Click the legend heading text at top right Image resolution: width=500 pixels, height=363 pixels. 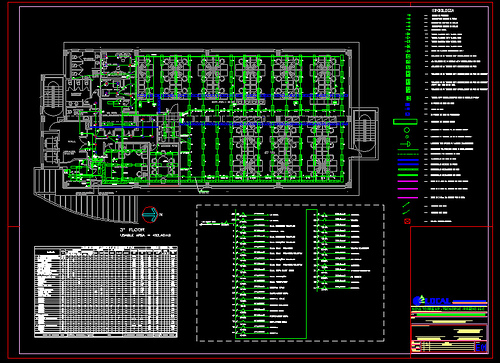click(x=443, y=11)
